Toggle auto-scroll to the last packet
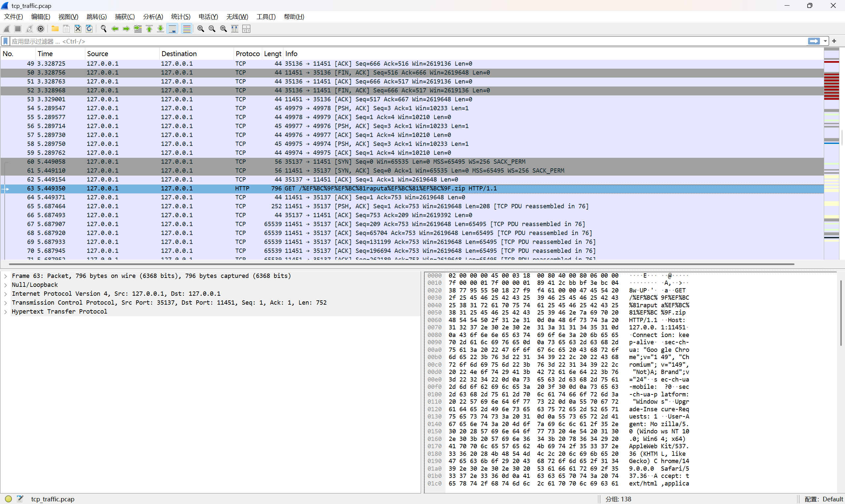845x504 pixels. coord(173,29)
